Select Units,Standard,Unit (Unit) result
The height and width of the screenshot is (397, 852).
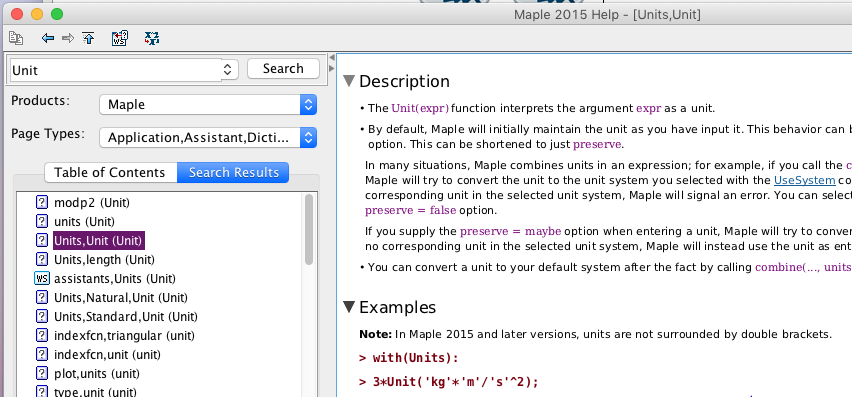pyautogui.click(x=126, y=317)
